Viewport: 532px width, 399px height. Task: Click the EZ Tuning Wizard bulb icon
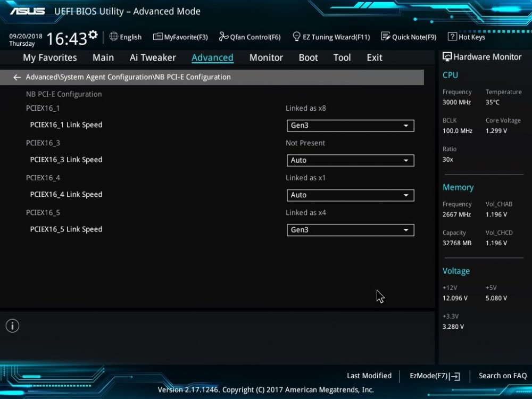tap(296, 36)
